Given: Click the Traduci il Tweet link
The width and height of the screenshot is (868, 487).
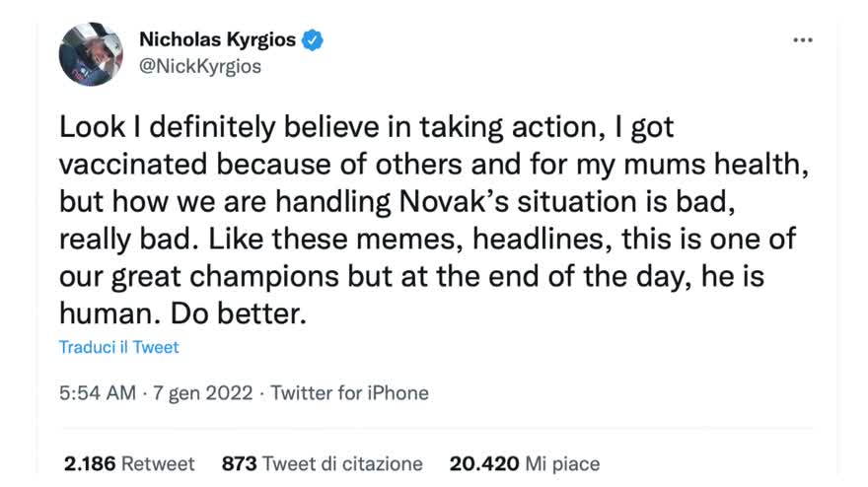Looking at the screenshot, I should tap(119, 347).
